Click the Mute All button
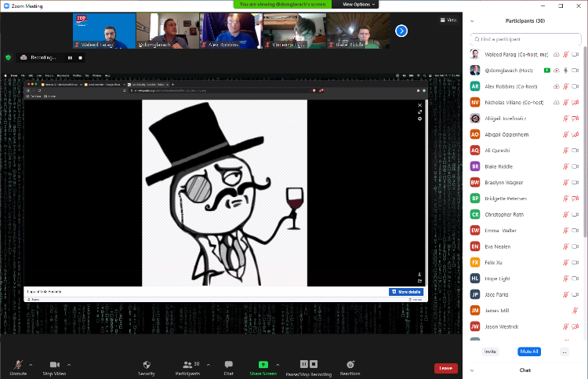The width and height of the screenshot is (588, 379). point(529,352)
